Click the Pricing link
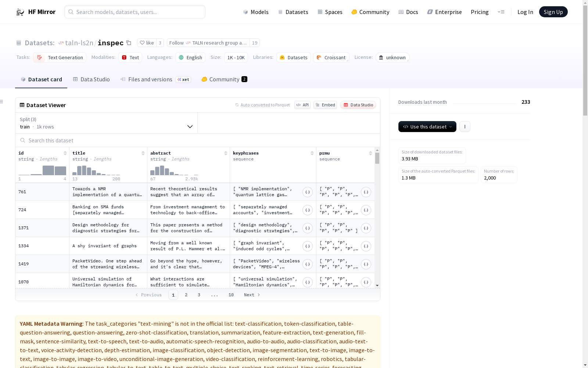588x368 pixels. coord(480,12)
